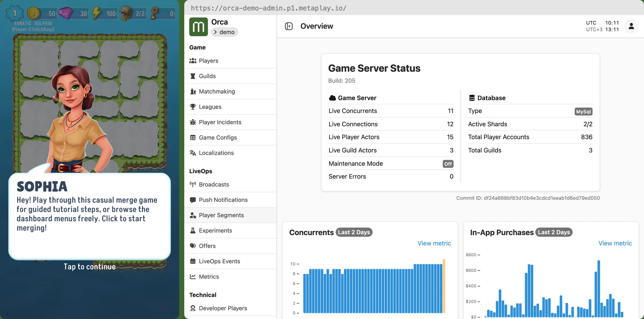Click the Offers tags icon
This screenshot has width=644, height=319.
193,246
